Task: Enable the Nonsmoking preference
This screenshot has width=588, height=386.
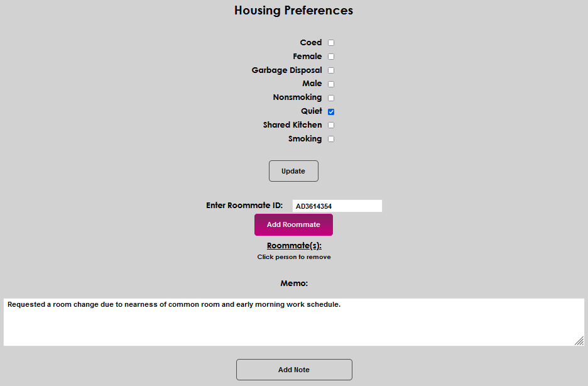Action: coord(330,97)
